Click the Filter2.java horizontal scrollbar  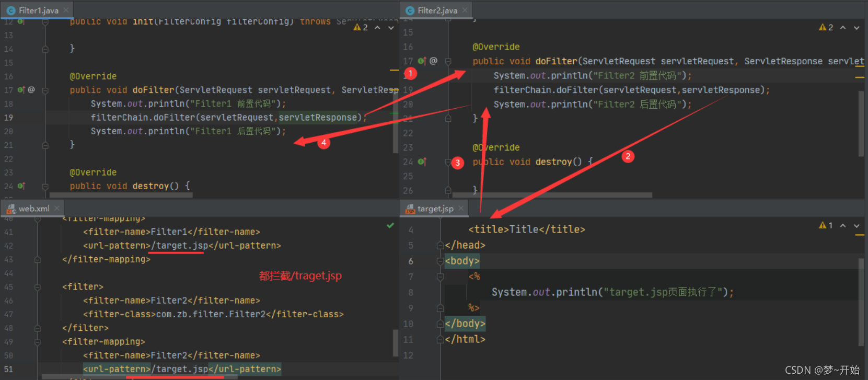[x=552, y=195]
